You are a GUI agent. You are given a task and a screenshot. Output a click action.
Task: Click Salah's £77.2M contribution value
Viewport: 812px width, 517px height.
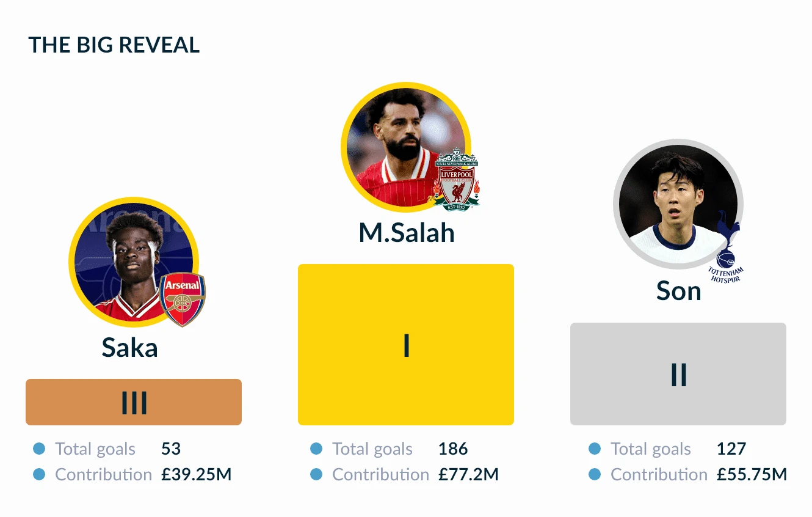(468, 474)
